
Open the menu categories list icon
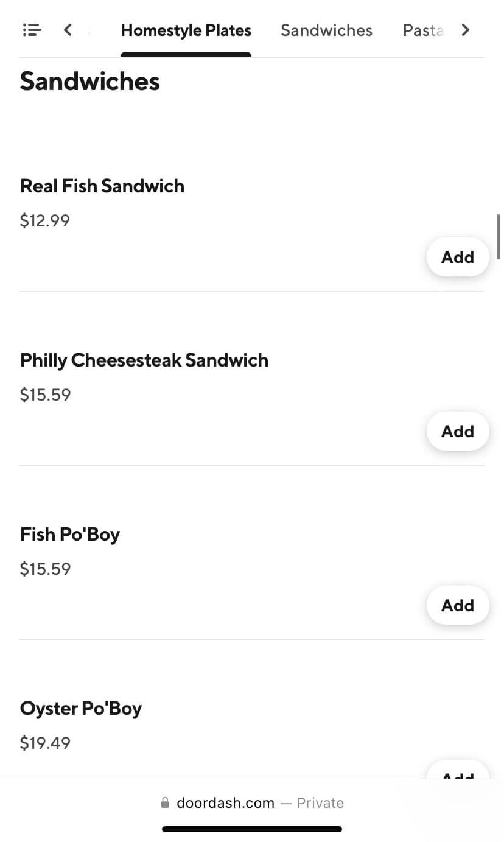click(32, 30)
